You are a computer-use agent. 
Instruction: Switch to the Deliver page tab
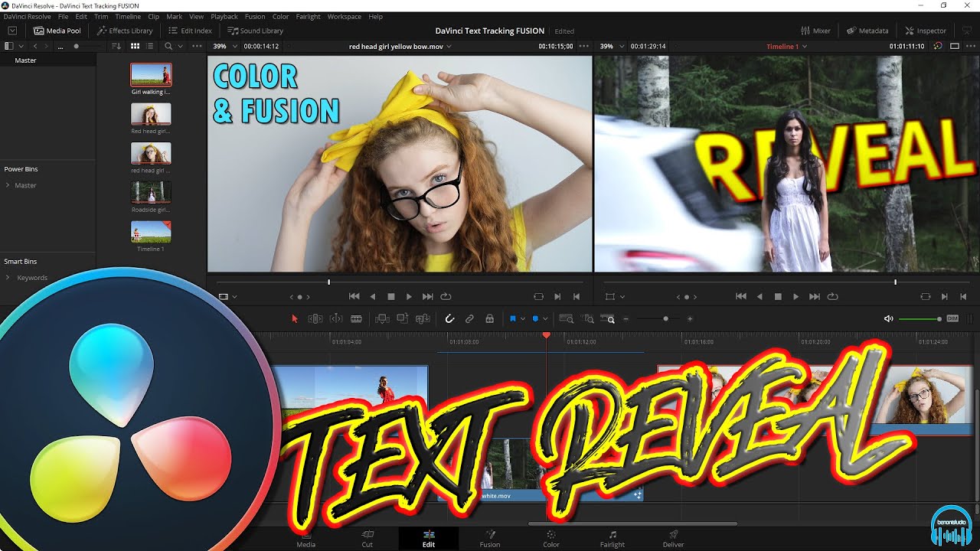point(674,539)
